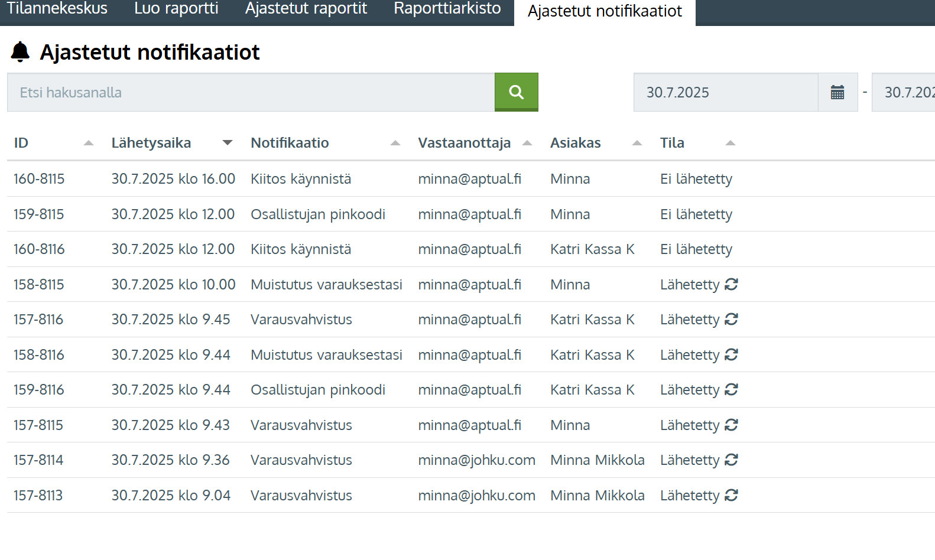Sort by ID column arrow
Image resolution: width=935 pixels, height=560 pixels.
pos(89,143)
